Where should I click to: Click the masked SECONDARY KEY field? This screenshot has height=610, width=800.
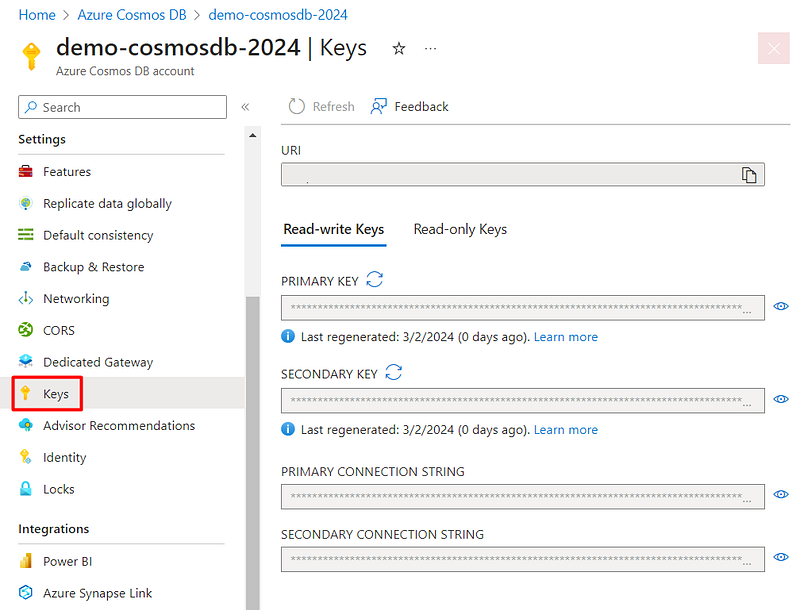coord(522,400)
